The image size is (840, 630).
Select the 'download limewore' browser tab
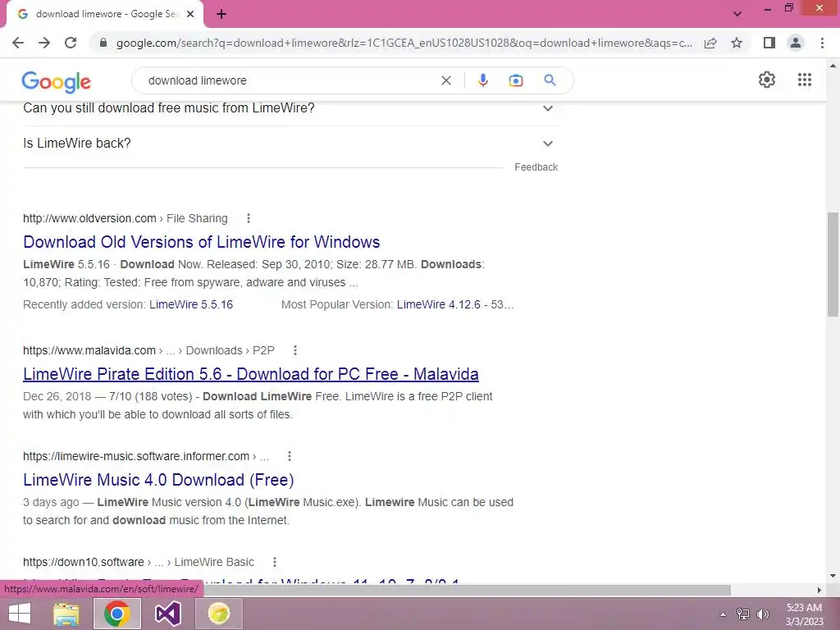coord(107,15)
